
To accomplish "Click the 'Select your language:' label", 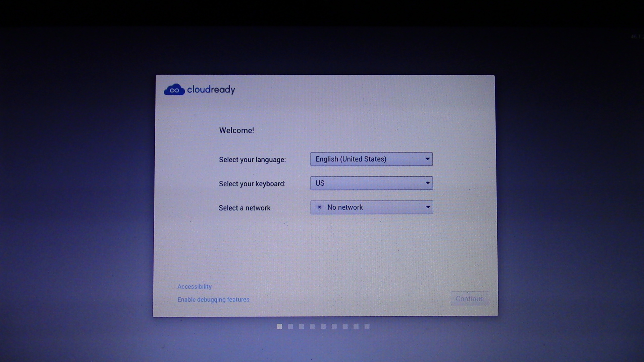I will [x=252, y=160].
